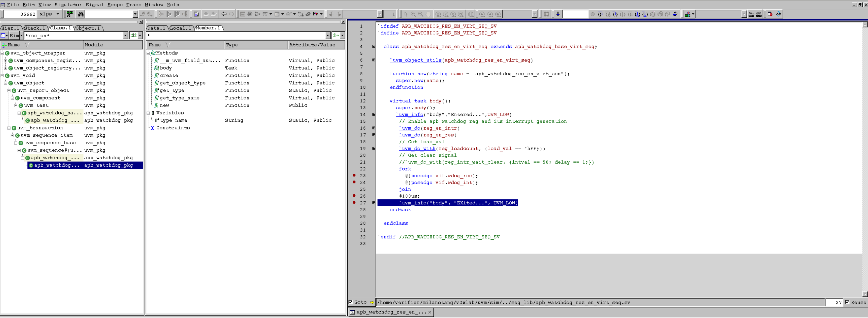Click the red record dot window icon
This screenshot has width=868, height=318.
(x=770, y=14)
